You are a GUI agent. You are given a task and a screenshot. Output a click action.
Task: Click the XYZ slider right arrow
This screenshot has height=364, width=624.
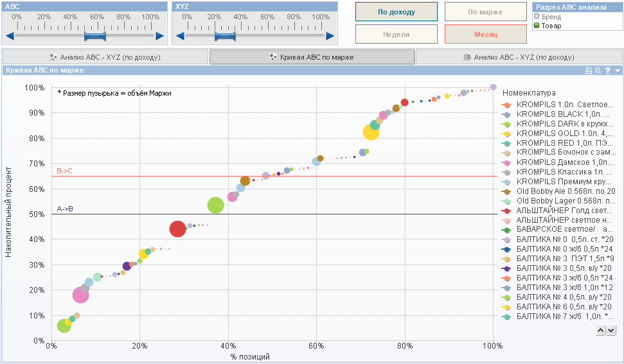330,36
